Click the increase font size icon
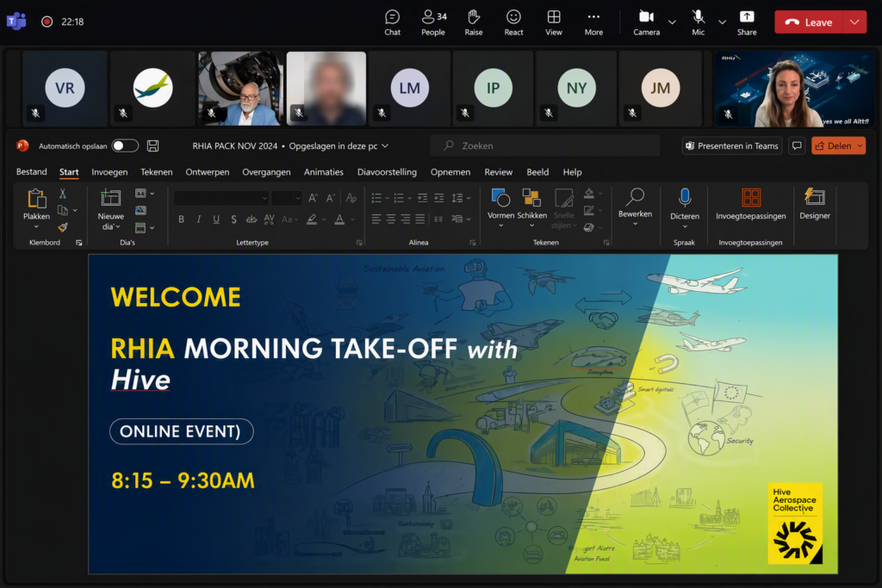Viewport: 882px width, 588px height. coord(313,198)
